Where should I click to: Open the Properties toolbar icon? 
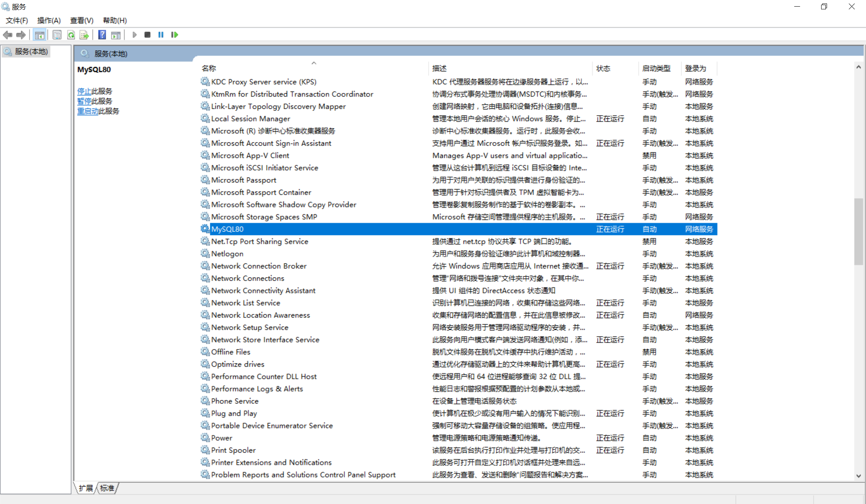click(57, 35)
